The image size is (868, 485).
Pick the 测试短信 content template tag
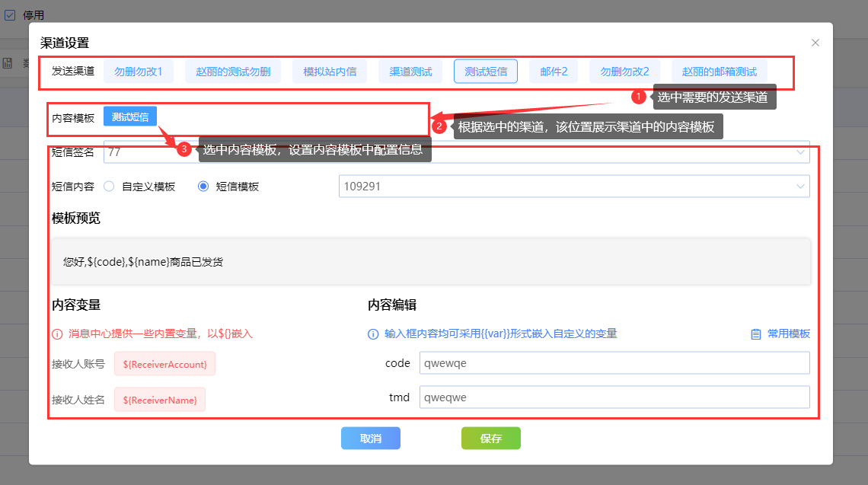130,116
